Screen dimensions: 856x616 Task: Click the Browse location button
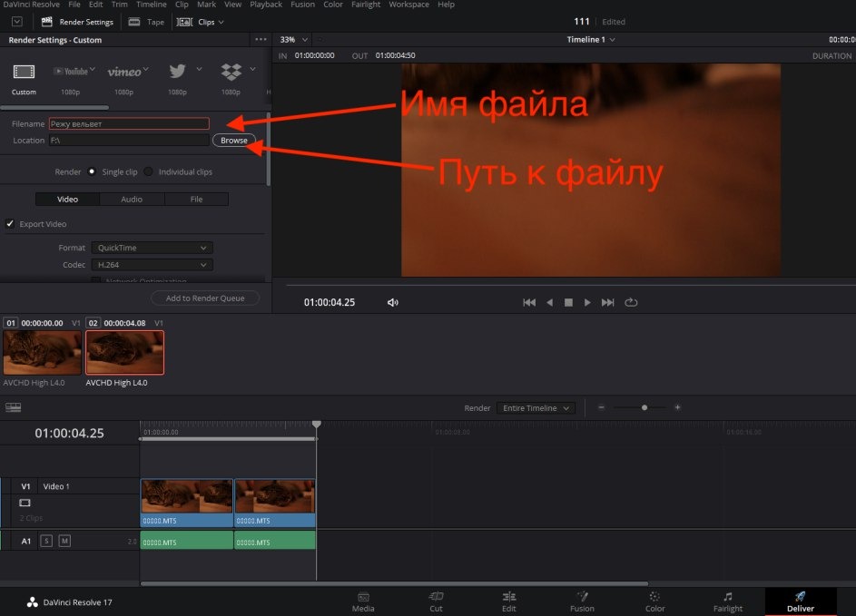coord(234,141)
